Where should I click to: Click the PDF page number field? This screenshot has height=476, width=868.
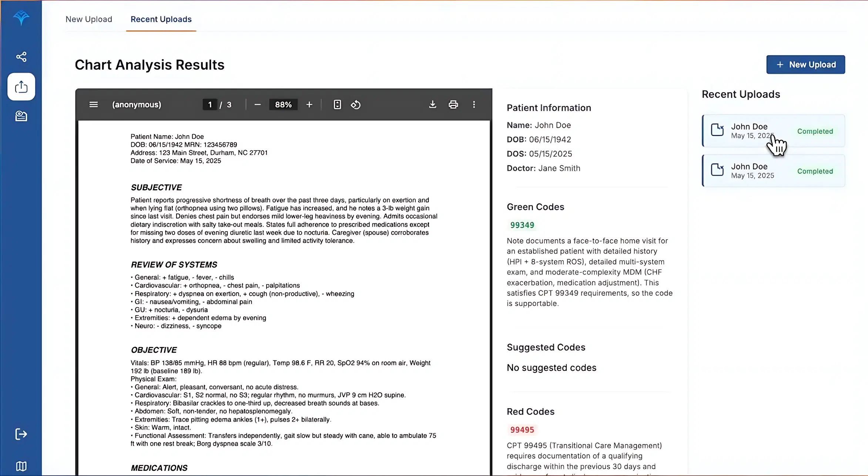coord(210,104)
